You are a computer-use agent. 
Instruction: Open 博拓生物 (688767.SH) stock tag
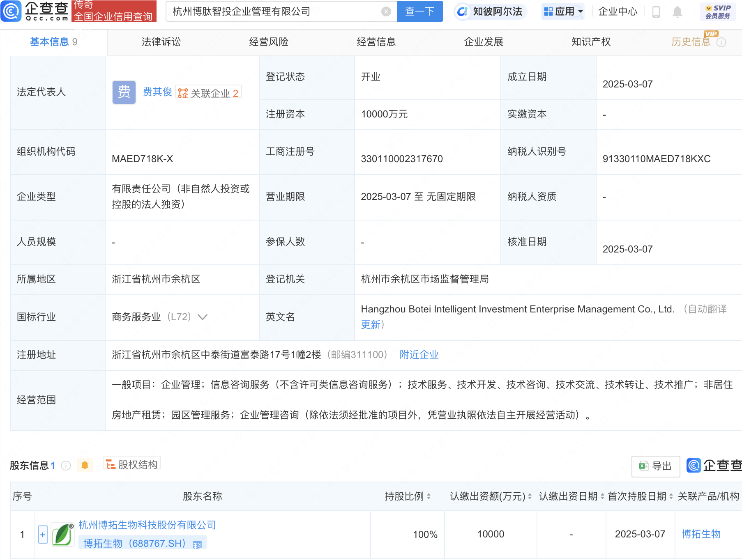pyautogui.click(x=142, y=543)
